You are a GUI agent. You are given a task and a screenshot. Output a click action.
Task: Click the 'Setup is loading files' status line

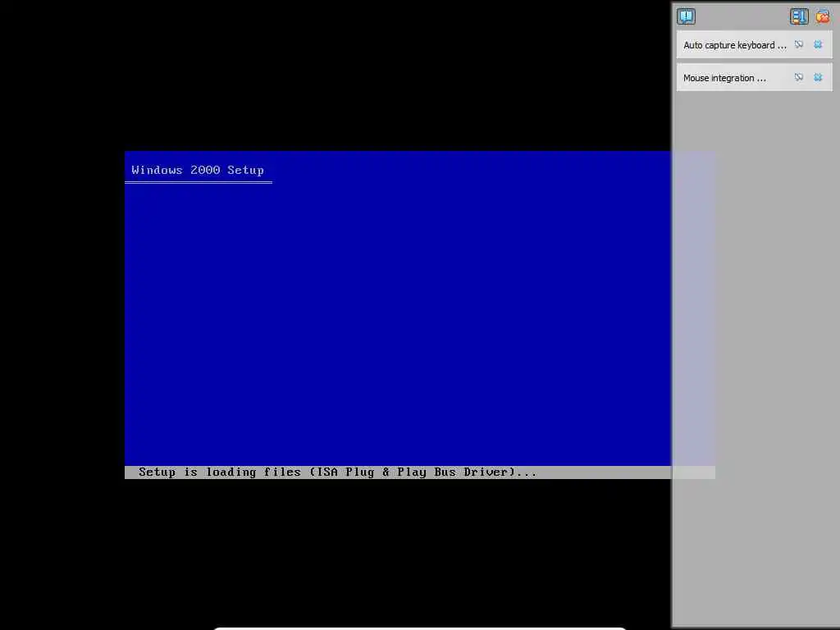click(337, 472)
